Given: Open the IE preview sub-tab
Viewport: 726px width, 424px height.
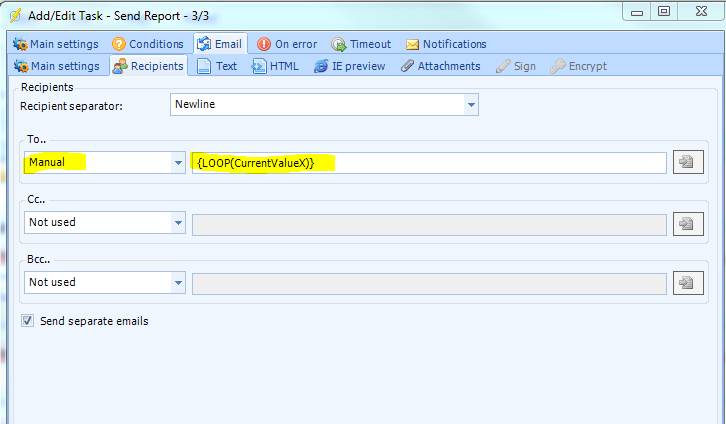Looking at the screenshot, I should (x=350, y=66).
